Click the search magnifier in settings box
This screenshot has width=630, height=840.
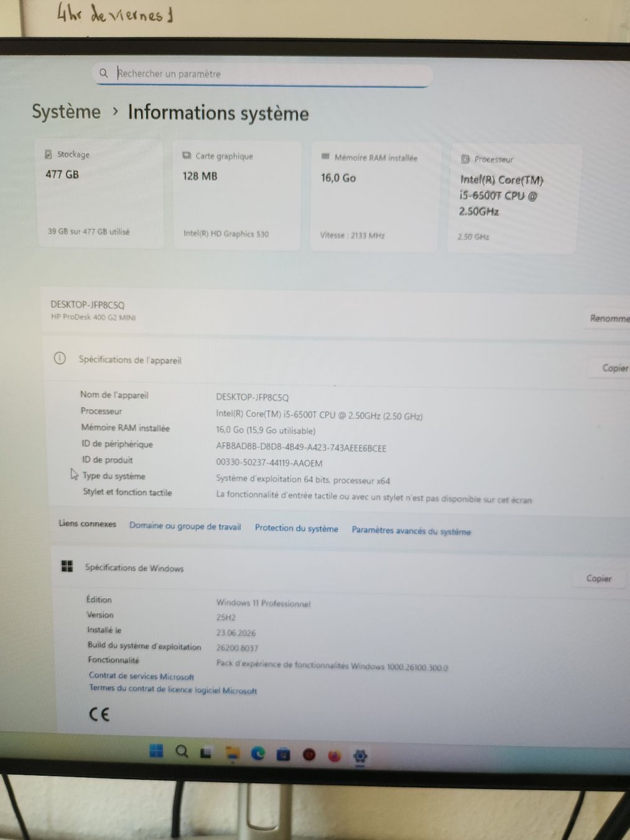pyautogui.click(x=104, y=73)
